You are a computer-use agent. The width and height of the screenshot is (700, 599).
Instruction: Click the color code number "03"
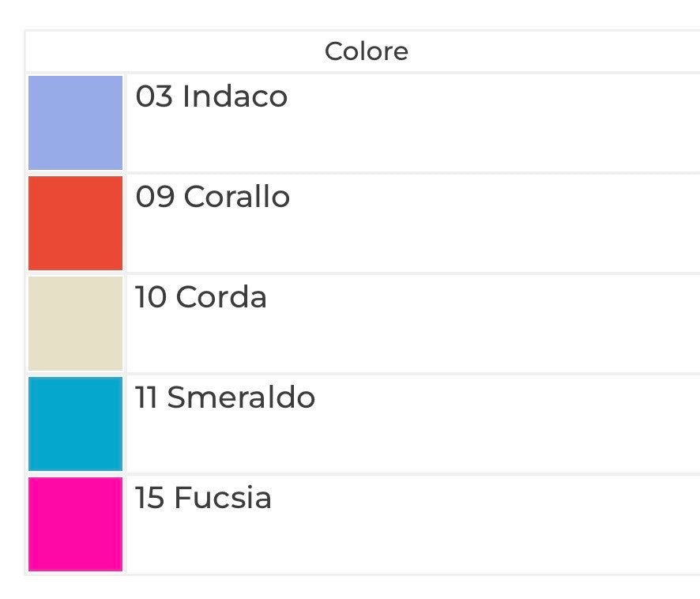pos(155,97)
